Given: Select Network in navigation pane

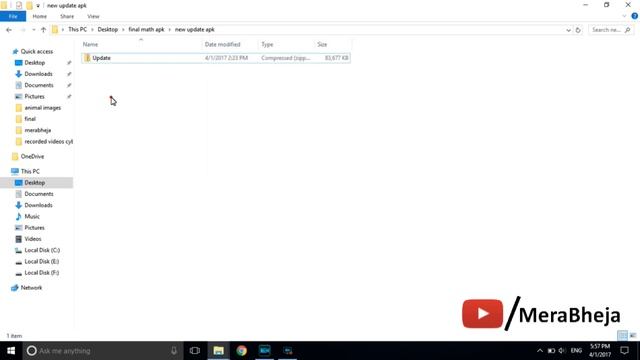Looking at the screenshot, I should pos(31,288).
